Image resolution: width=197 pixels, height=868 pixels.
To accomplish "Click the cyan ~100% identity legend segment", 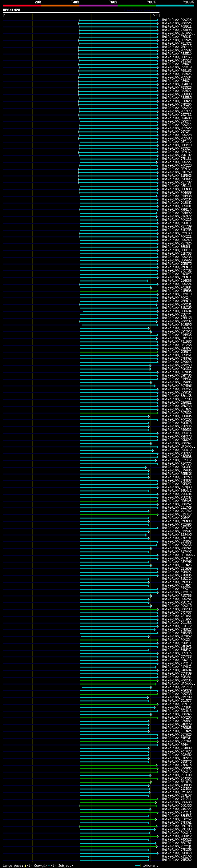I will 175,6.
